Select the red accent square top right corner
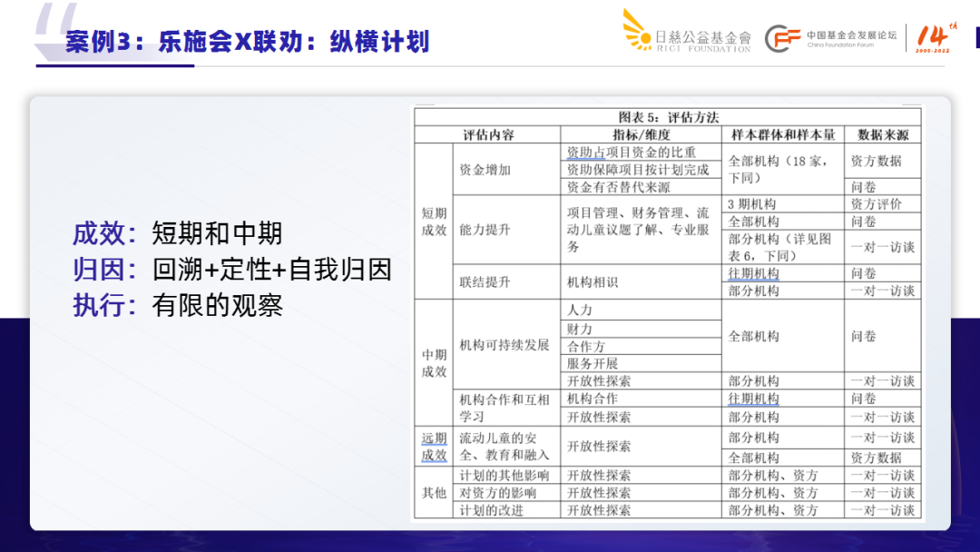This screenshot has width=980, height=552. [x=976, y=36]
